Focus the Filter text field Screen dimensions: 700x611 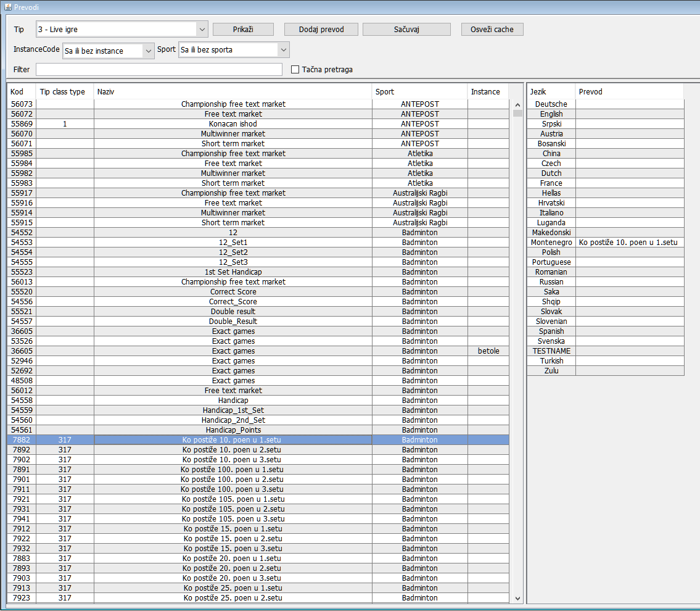click(x=159, y=69)
